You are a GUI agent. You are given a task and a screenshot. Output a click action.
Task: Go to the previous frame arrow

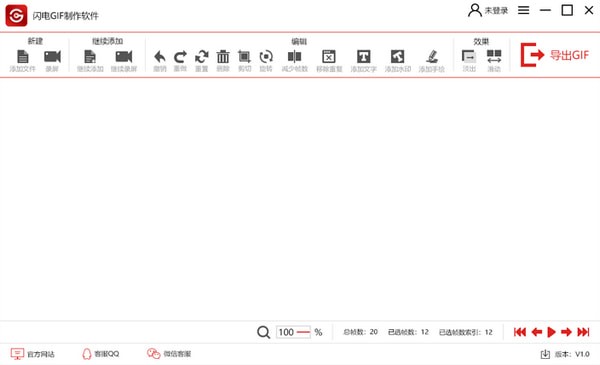[x=536, y=332]
